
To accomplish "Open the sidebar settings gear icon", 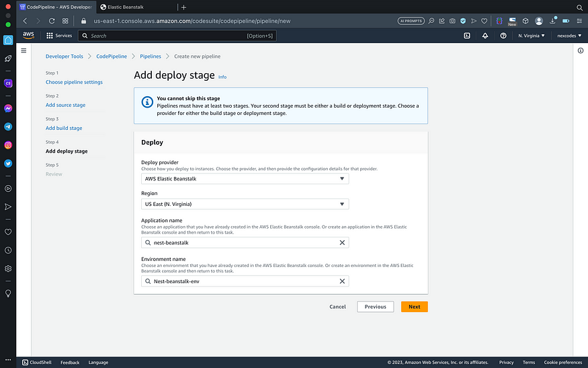I will pyautogui.click(x=8, y=268).
